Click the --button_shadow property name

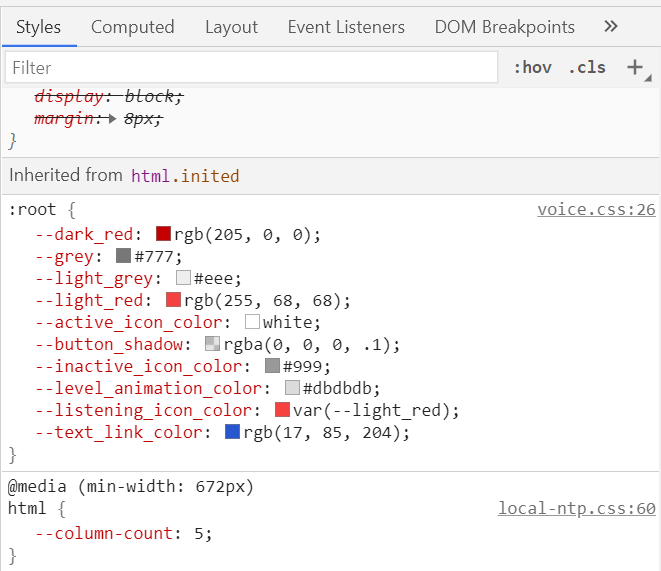click(109, 344)
